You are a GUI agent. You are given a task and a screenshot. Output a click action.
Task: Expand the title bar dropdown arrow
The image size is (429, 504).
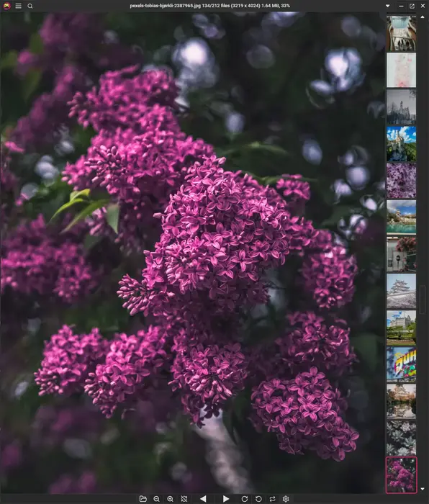pos(387,6)
